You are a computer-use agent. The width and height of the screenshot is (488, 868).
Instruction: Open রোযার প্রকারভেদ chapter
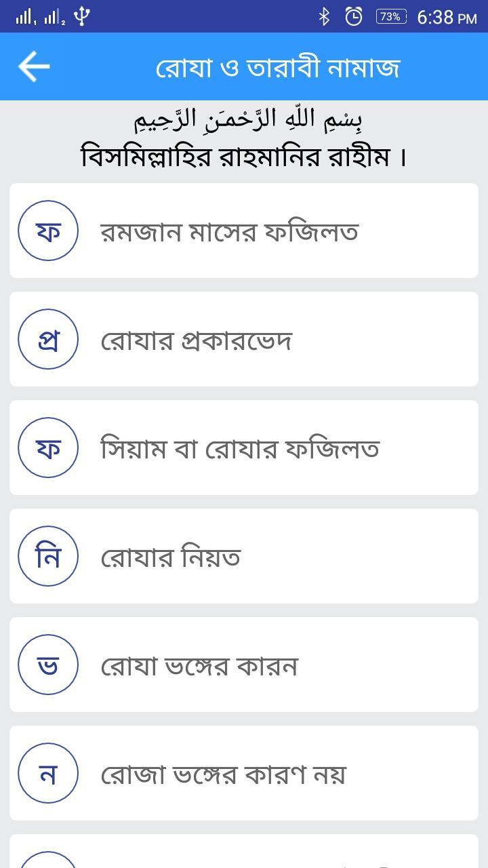pyautogui.click(x=197, y=340)
